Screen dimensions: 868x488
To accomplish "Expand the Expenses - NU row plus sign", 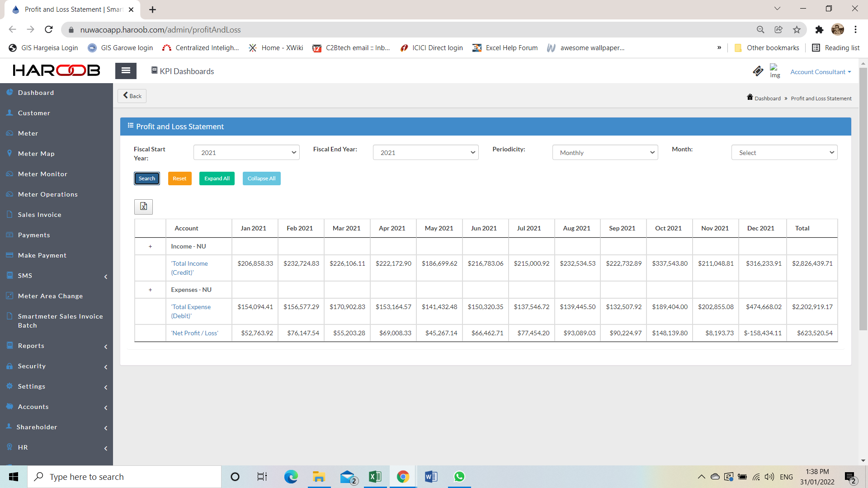I will point(151,290).
